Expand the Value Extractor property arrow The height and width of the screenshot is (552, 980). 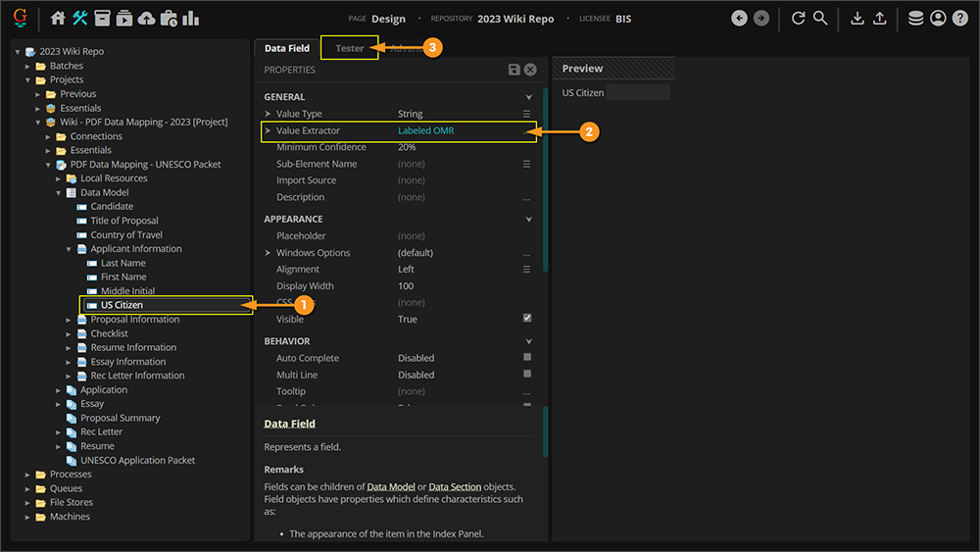pos(268,130)
